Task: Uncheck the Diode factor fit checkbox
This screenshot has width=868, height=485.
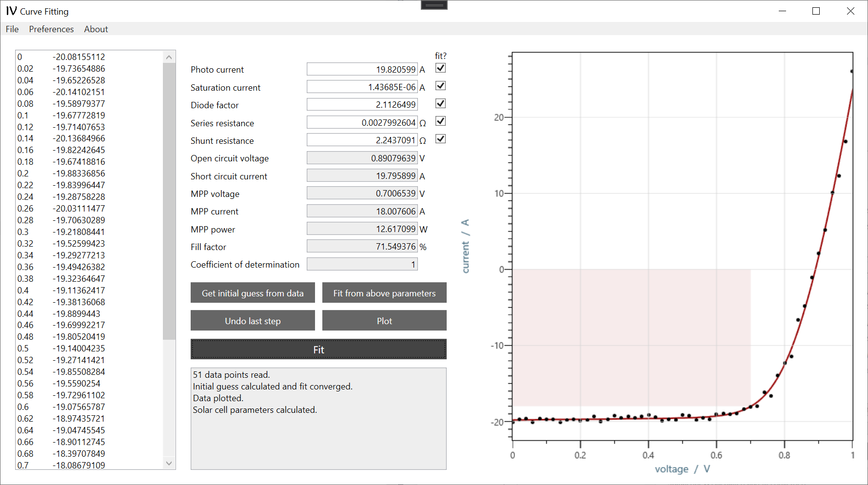Action: 440,103
